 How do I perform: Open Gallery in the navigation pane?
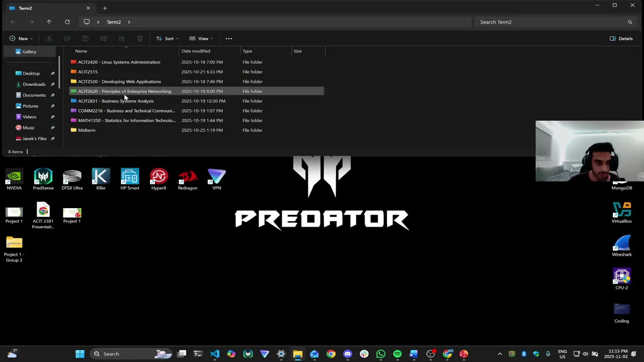[x=29, y=52]
